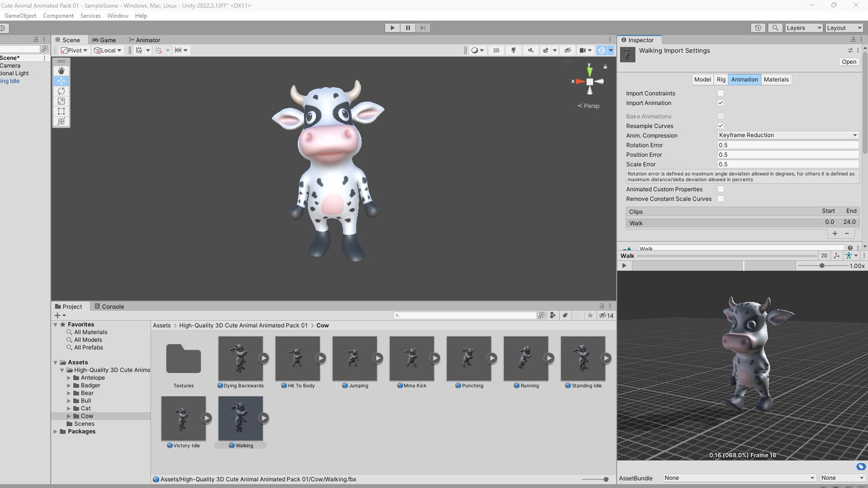Select the Rect tool
The image size is (868, 488).
click(x=61, y=111)
